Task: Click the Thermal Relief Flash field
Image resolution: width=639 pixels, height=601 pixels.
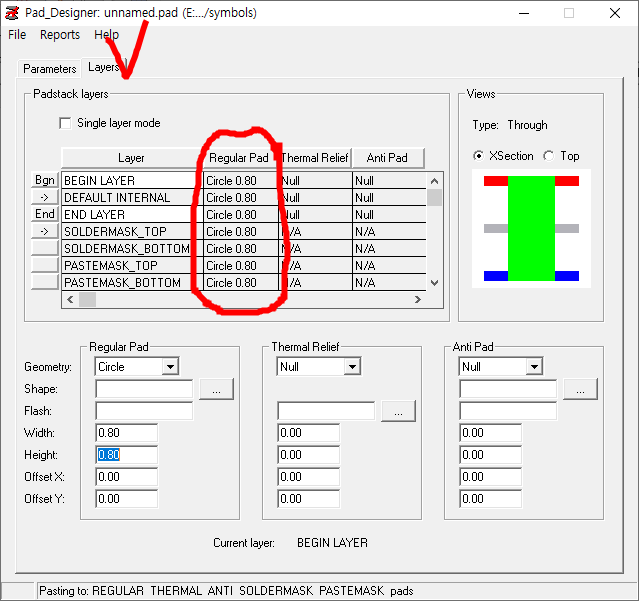Action: (326, 411)
